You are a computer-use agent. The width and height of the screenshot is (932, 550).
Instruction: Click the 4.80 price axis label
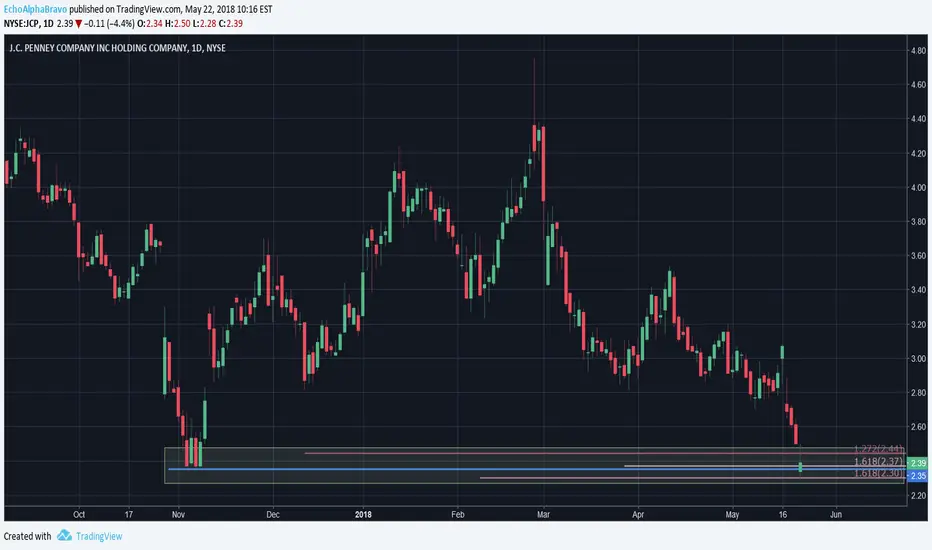click(918, 51)
